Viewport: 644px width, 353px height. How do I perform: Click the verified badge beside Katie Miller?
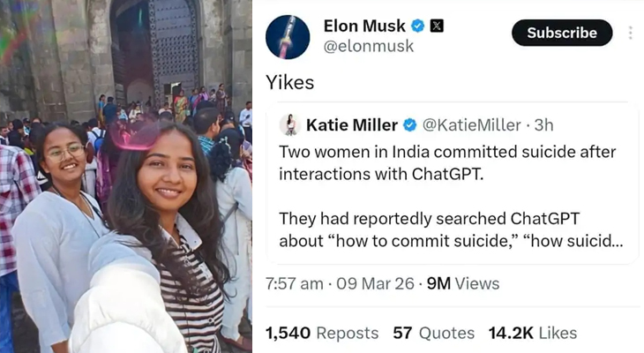[x=410, y=125]
